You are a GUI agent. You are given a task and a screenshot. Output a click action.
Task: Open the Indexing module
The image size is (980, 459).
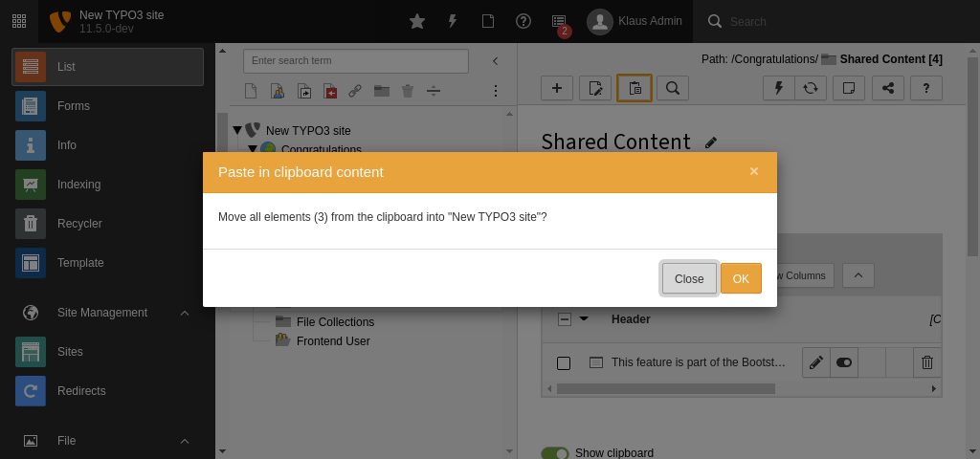pos(107,185)
